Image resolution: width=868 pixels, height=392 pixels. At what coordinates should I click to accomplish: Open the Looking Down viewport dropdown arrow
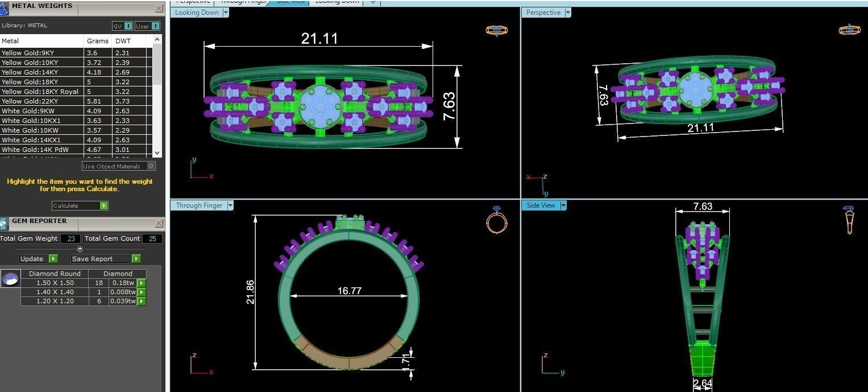point(226,13)
